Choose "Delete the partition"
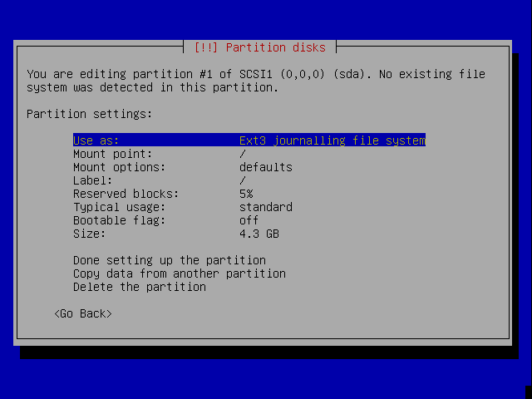 (139, 287)
